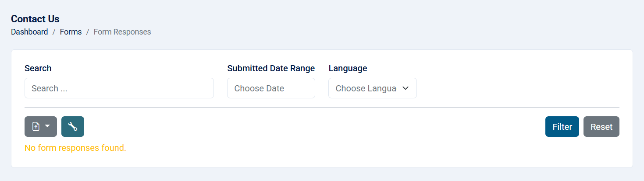Click the No form responses found message
The width and height of the screenshot is (644, 181).
[x=75, y=148]
